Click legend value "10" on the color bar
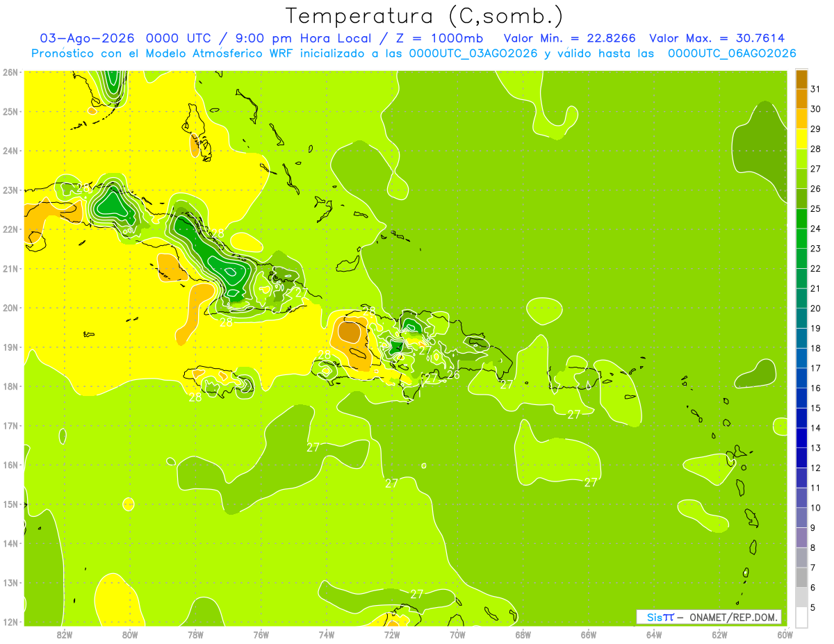This screenshot has width=834, height=644. click(x=815, y=508)
